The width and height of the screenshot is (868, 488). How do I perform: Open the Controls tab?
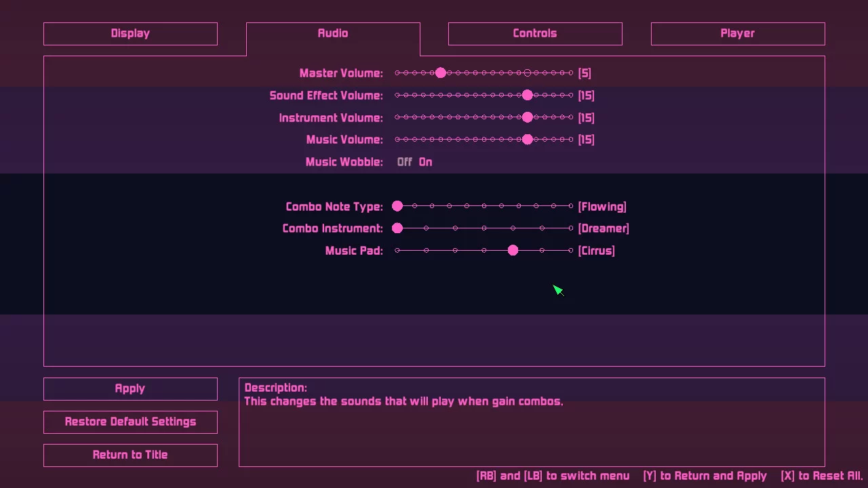535,34
